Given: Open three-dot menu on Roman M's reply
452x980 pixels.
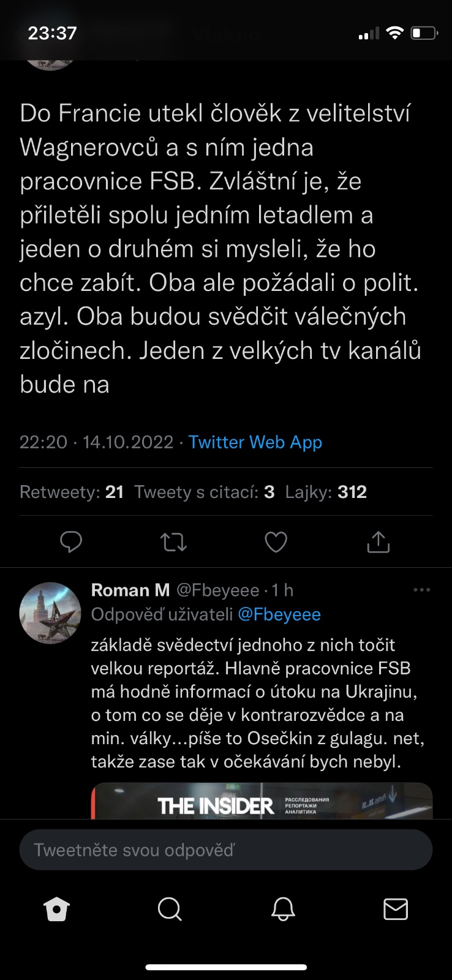Looking at the screenshot, I should coord(422,590).
